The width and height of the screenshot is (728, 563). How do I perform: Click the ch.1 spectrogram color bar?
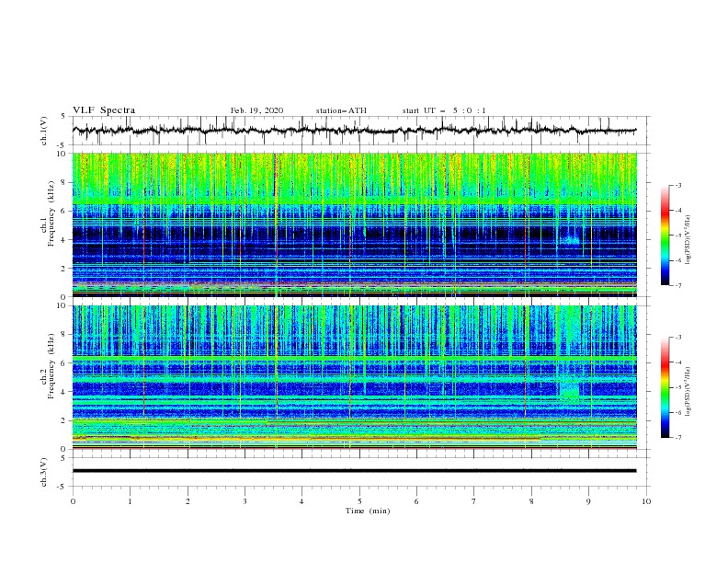pyautogui.click(x=665, y=236)
